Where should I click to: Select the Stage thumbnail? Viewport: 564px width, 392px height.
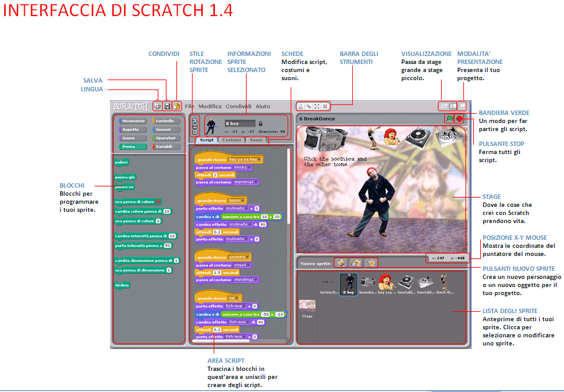coord(307,309)
